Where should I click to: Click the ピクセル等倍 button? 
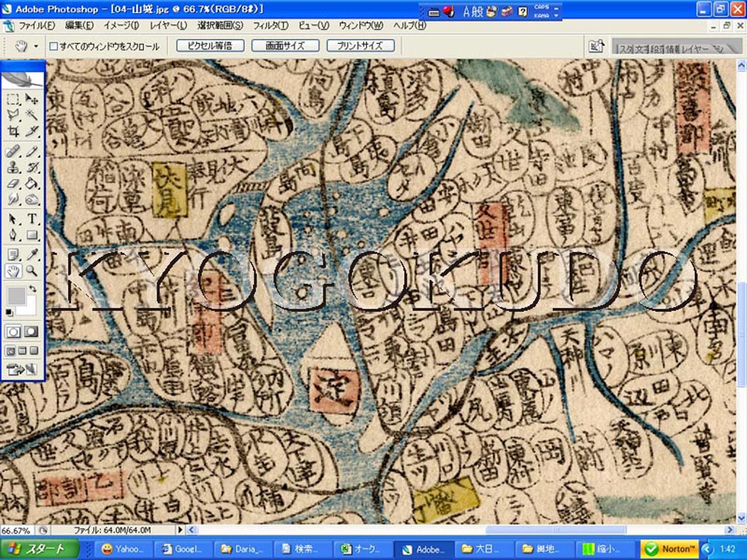tap(210, 46)
